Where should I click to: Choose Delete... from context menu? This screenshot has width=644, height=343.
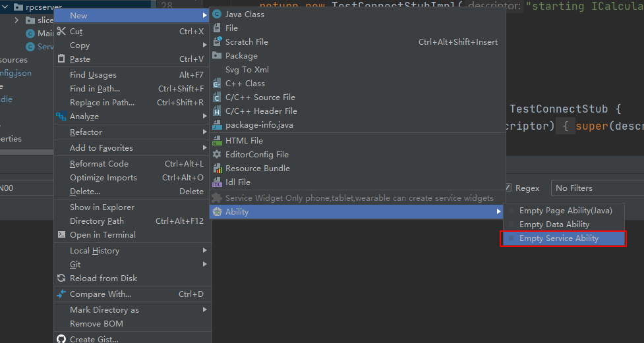pos(132,192)
